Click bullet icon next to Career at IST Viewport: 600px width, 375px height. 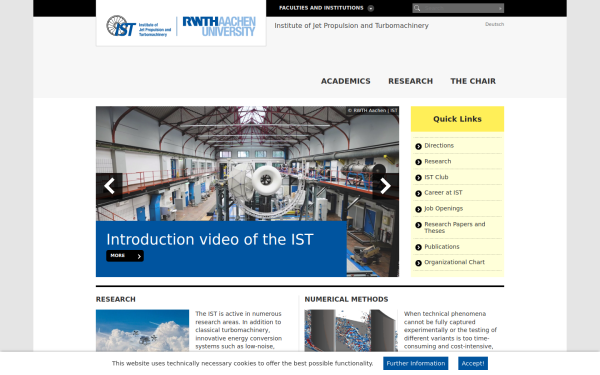tap(418, 194)
